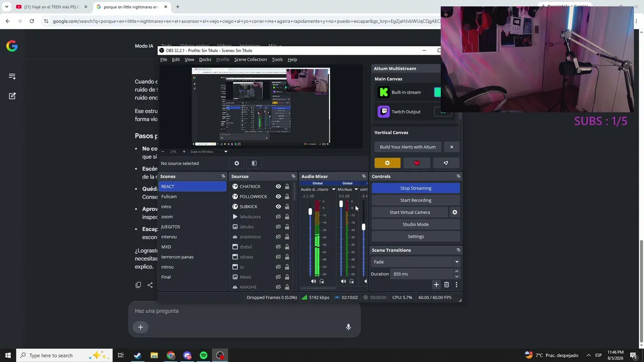Open source filters icon next to properties gear
644x362 pixels.
[254, 163]
